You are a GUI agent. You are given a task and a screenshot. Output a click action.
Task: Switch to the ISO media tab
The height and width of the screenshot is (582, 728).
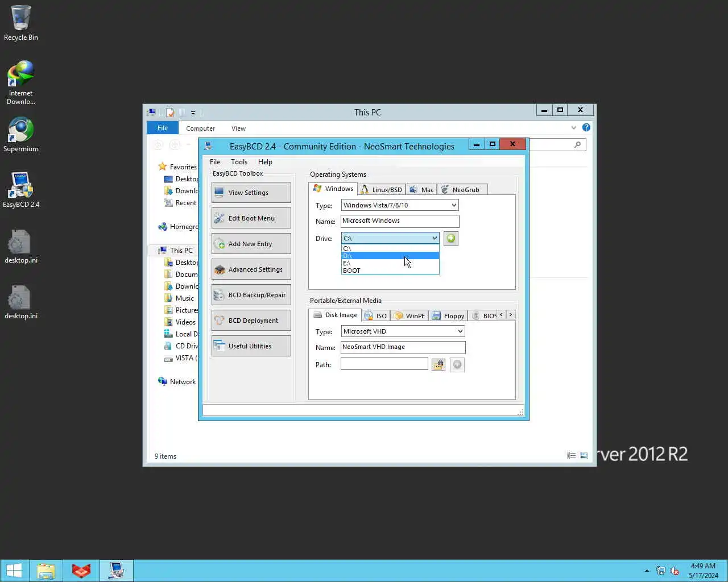coord(375,316)
